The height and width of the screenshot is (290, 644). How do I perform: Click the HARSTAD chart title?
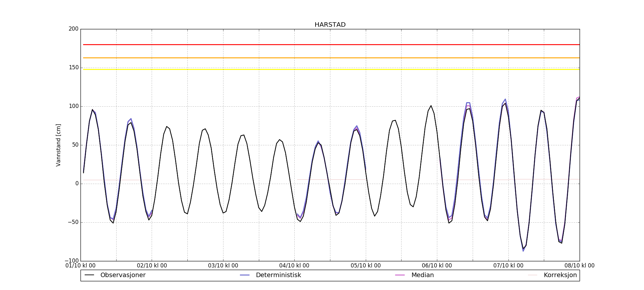point(330,25)
